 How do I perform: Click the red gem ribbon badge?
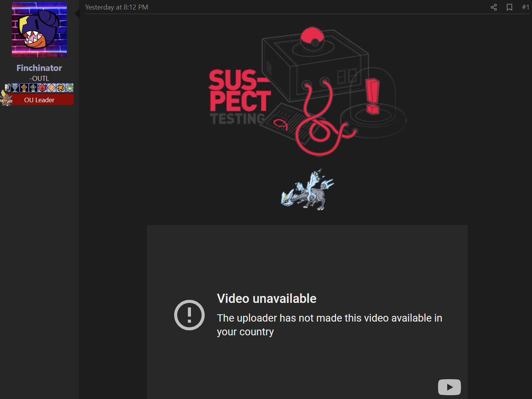[x=24, y=88]
